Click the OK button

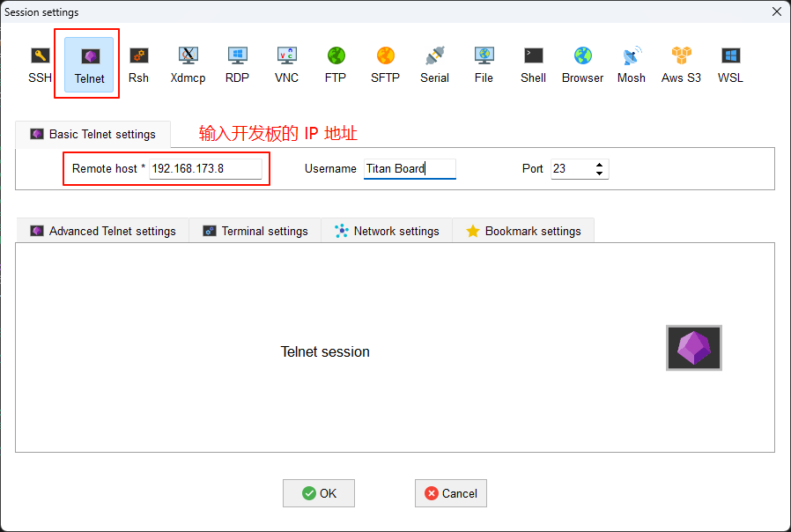(319, 493)
